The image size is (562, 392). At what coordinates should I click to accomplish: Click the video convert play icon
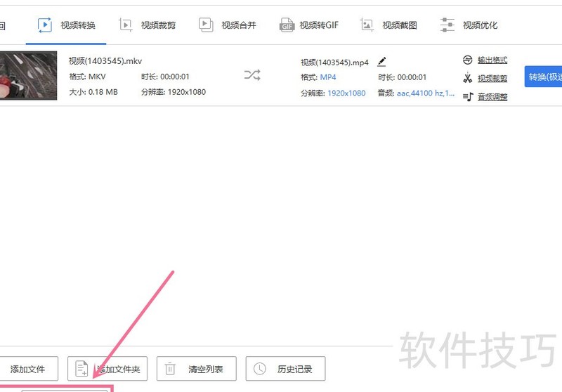click(x=45, y=25)
